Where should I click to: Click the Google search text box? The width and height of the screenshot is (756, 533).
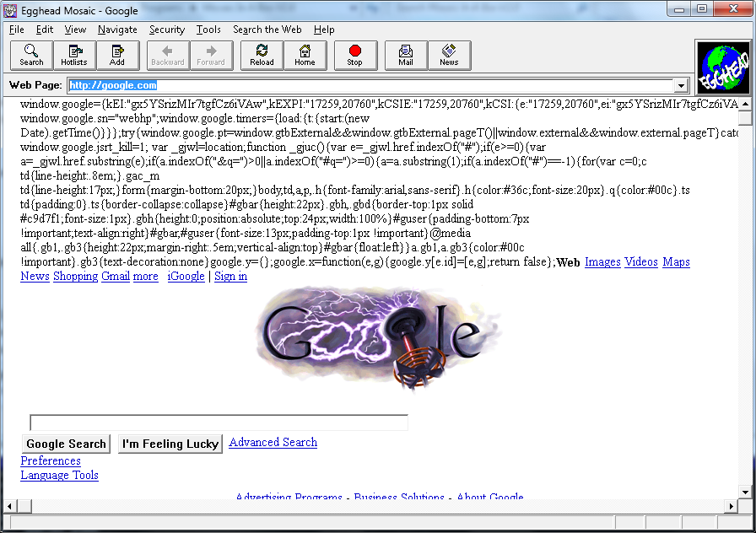point(219,423)
